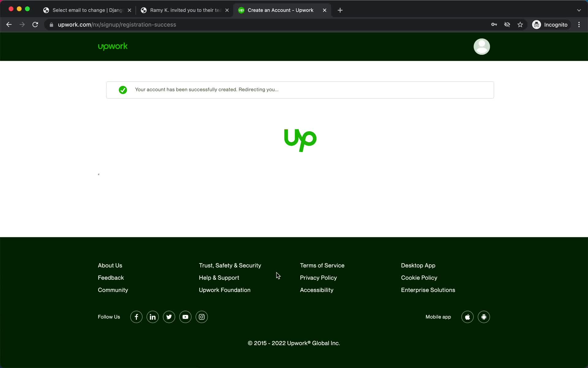The image size is (588, 368).
Task: Click the copyright 'Upwork® Global Inc.' text
Action: coord(313,343)
